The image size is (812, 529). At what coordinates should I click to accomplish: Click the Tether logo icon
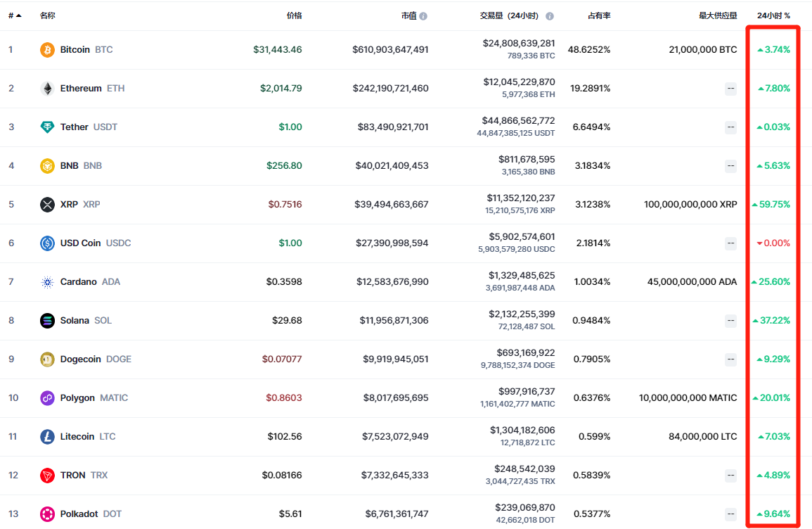pyautogui.click(x=47, y=127)
